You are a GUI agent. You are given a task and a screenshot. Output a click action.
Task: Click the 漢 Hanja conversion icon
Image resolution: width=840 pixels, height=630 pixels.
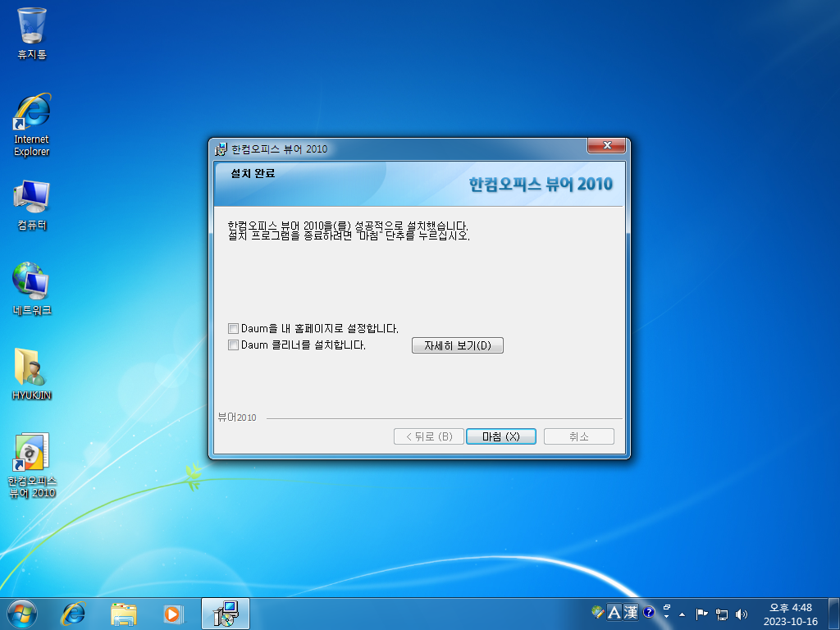[x=631, y=612]
